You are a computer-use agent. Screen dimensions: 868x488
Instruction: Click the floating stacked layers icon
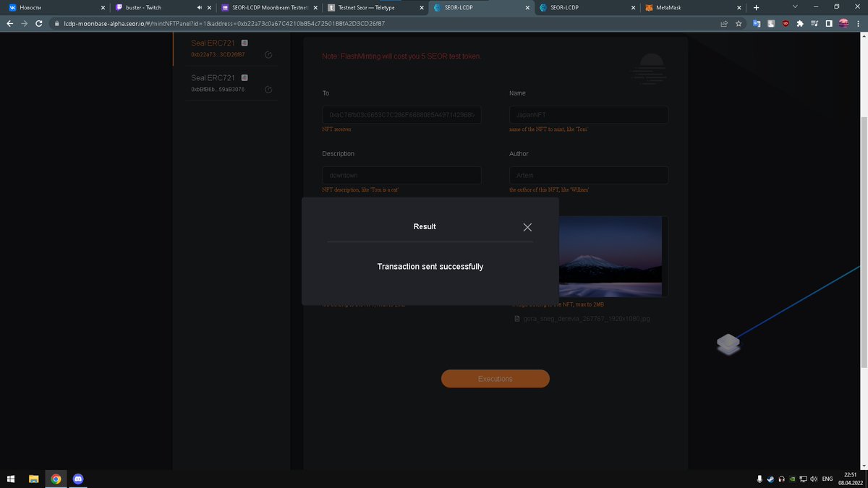pos(728,343)
